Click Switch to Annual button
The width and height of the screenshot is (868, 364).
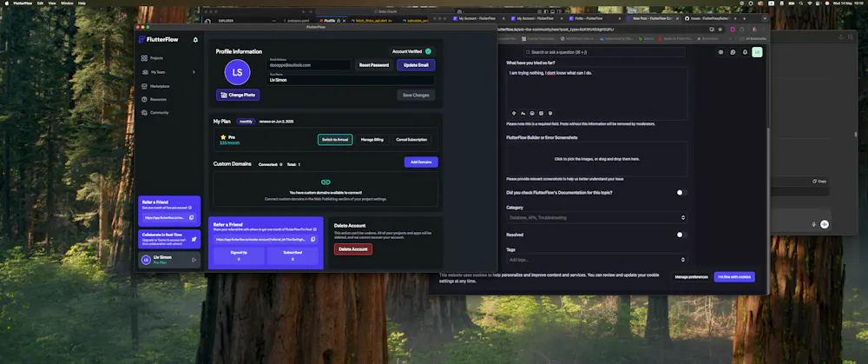[x=335, y=140]
